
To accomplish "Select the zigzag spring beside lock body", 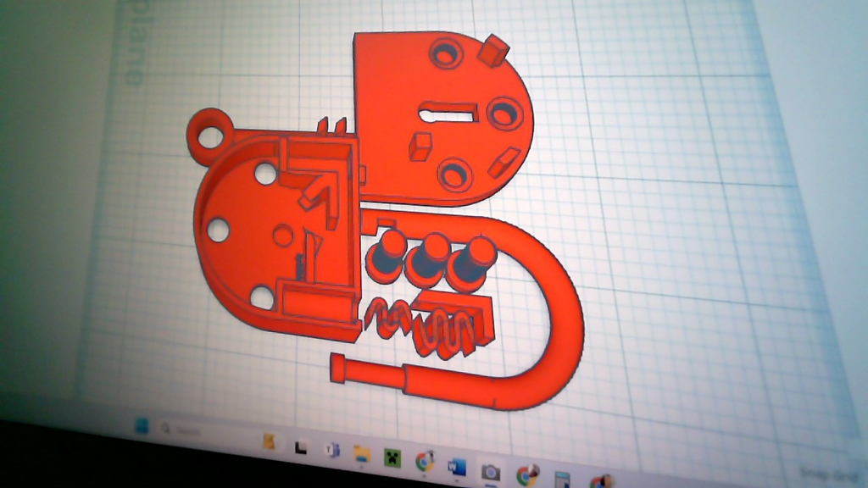I will pyautogui.click(x=387, y=319).
